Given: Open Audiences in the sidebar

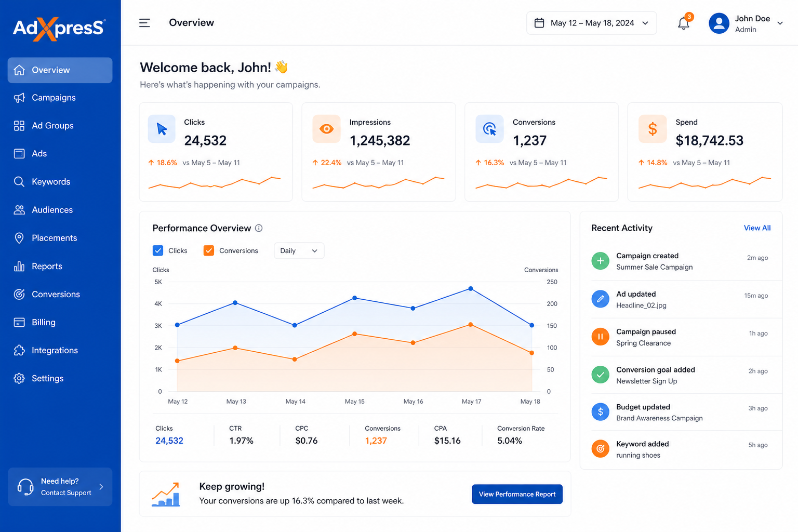Looking at the screenshot, I should (60, 210).
